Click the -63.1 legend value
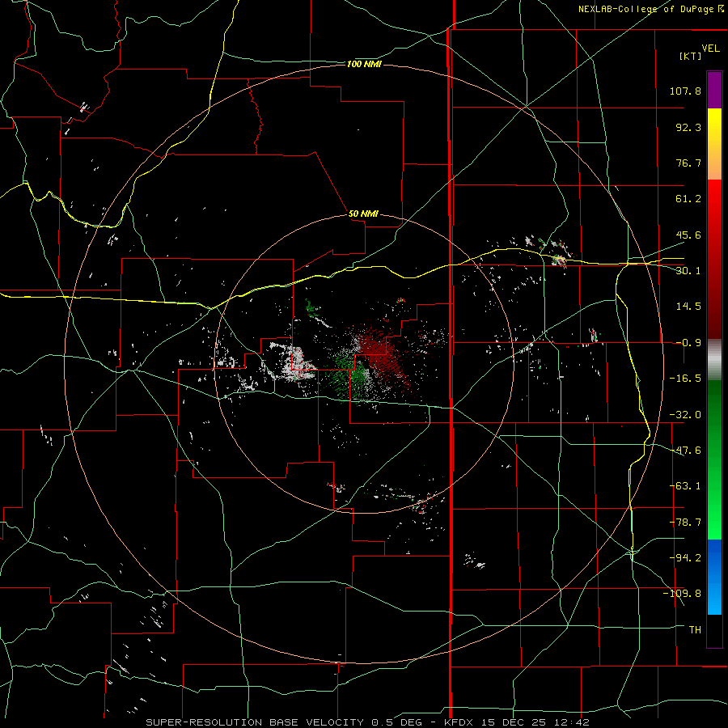Image resolution: width=728 pixels, height=728 pixels. pyautogui.click(x=685, y=486)
